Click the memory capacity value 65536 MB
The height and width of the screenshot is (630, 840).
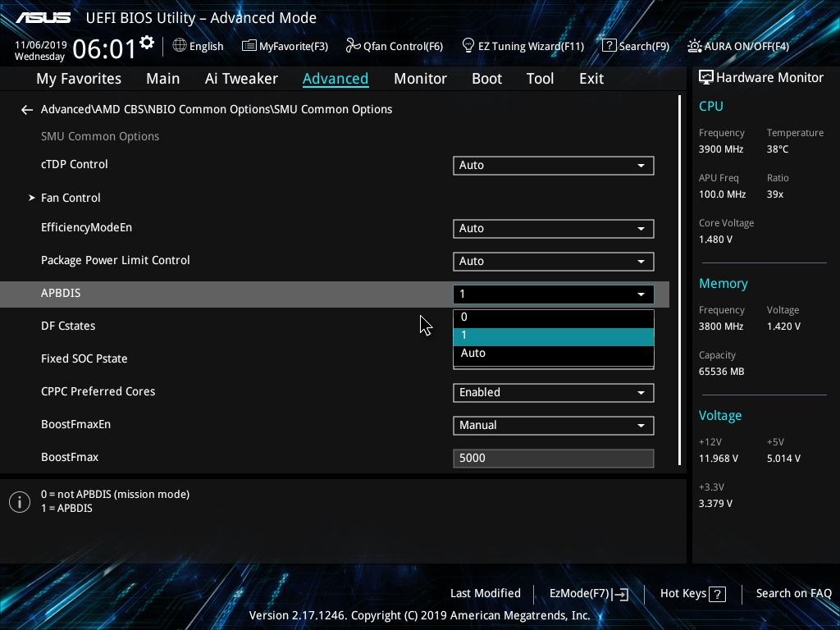tap(721, 372)
